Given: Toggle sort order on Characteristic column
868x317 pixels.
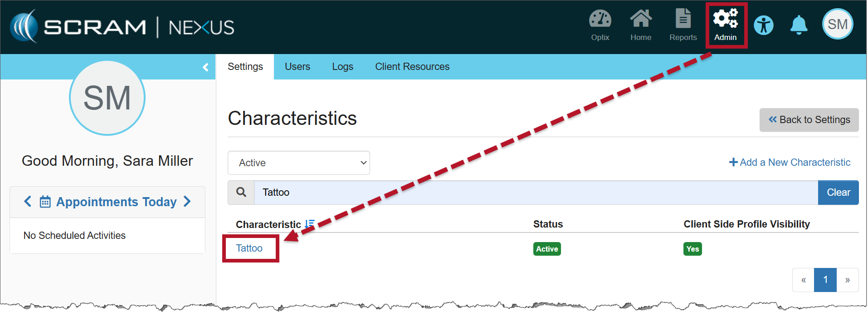Looking at the screenshot, I should pyautogui.click(x=310, y=224).
